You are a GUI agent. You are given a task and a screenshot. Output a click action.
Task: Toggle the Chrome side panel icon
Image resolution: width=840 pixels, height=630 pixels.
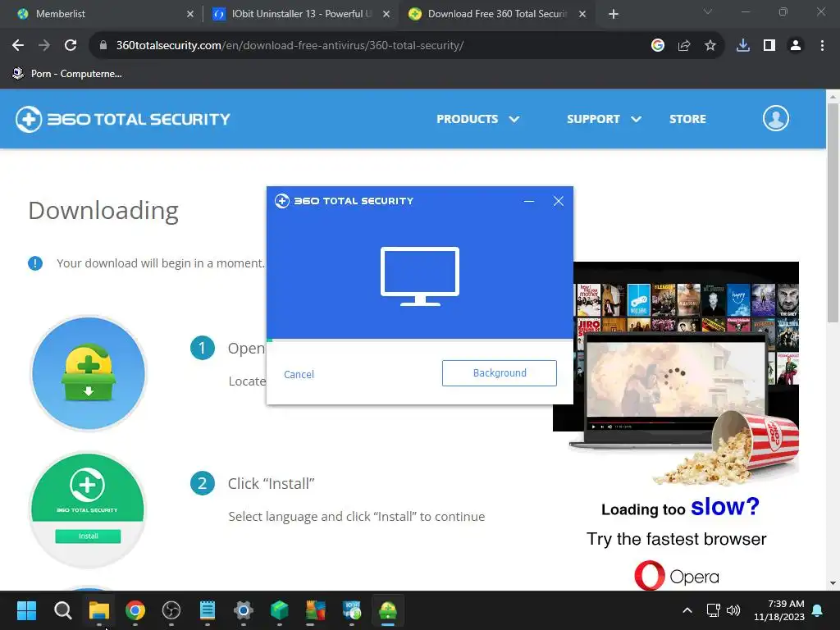tap(769, 46)
